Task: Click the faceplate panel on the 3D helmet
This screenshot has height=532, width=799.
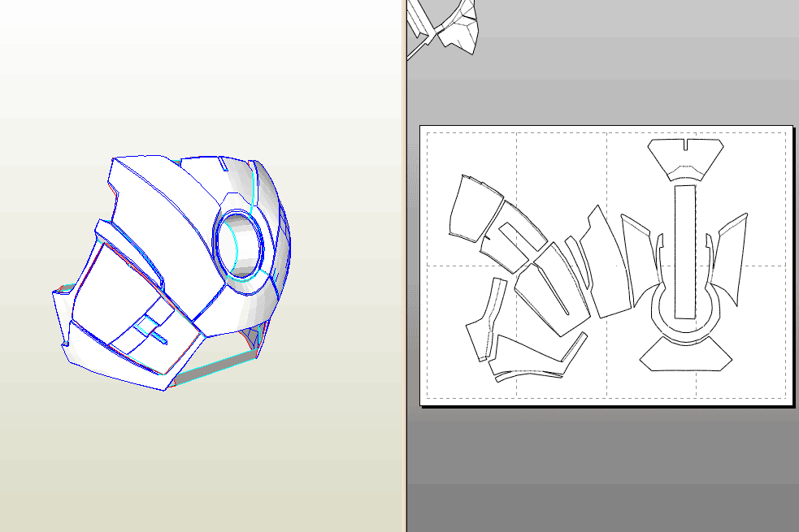Action: point(135,309)
